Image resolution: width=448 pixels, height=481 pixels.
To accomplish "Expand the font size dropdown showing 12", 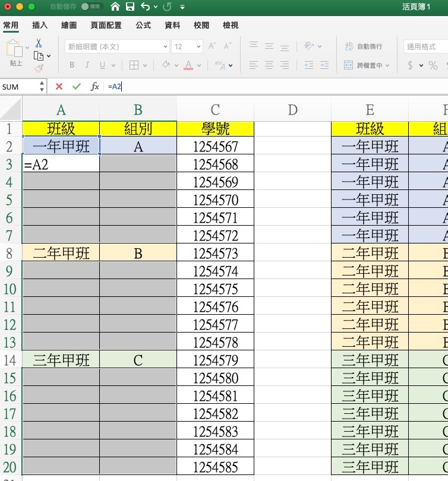I will (x=187, y=46).
